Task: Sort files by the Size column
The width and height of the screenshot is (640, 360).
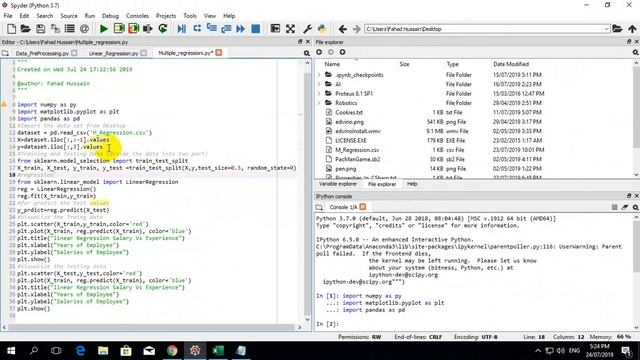Action: [404, 64]
